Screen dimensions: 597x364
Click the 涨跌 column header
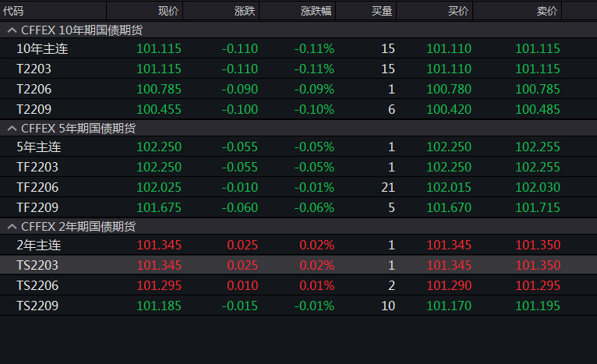click(244, 11)
